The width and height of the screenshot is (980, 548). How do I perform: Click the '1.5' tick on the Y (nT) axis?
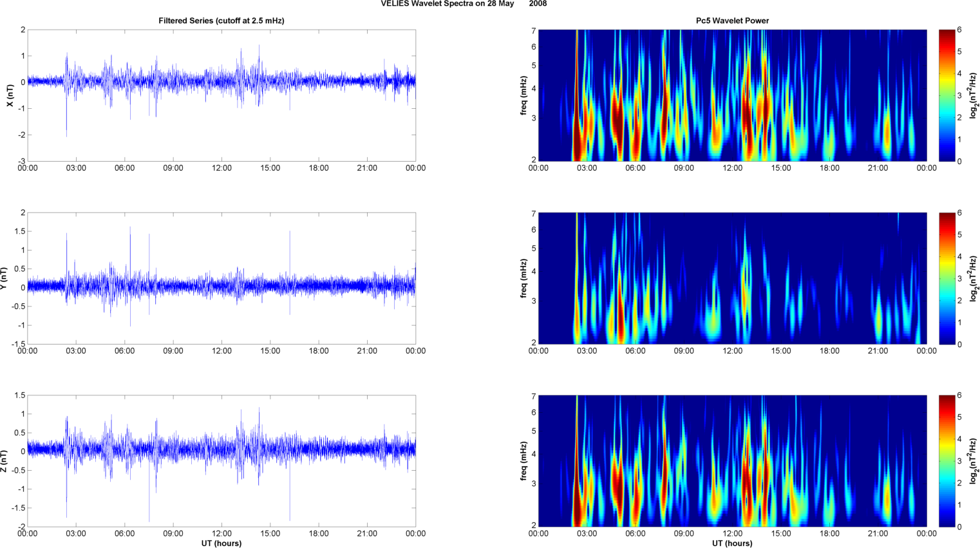[x=20, y=231]
